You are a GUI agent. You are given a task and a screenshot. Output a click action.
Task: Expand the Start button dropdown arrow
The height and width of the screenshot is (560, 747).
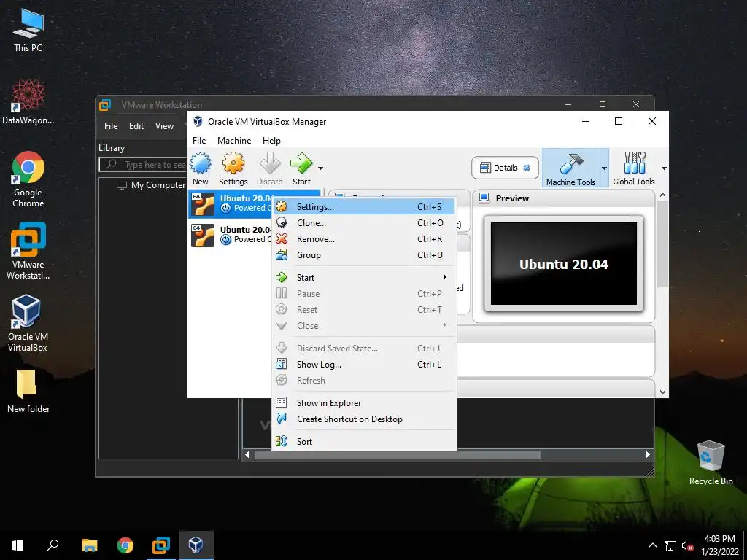tap(321, 168)
